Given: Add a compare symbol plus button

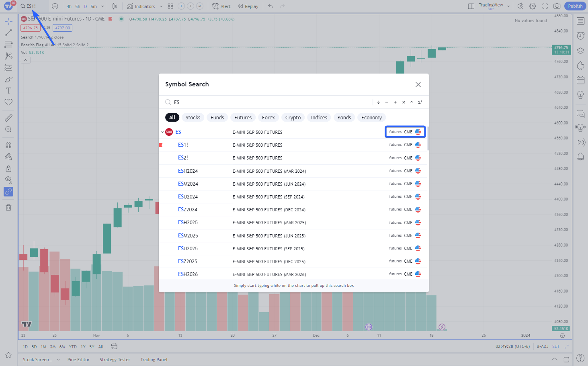Looking at the screenshot, I should 55,6.
